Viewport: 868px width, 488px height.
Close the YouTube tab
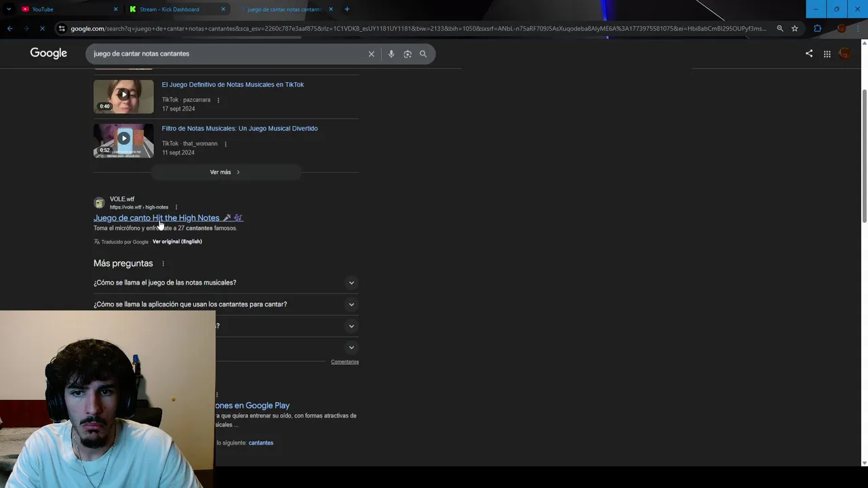coord(115,9)
